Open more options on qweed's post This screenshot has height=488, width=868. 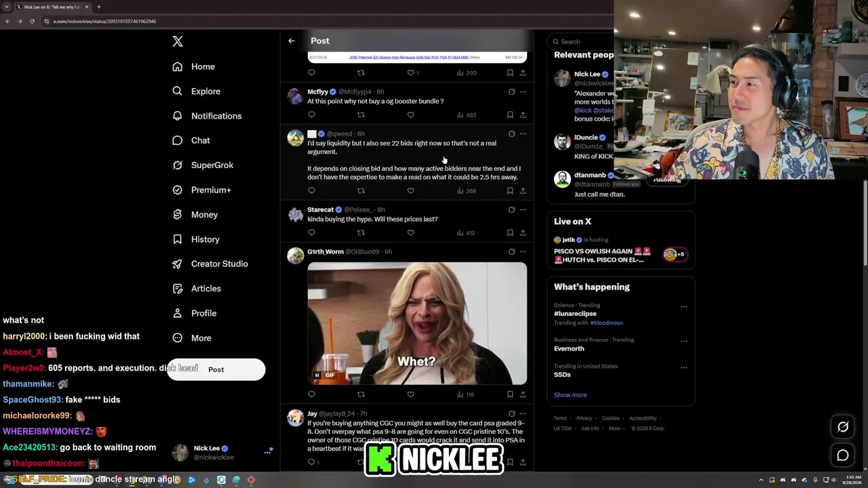pos(523,134)
